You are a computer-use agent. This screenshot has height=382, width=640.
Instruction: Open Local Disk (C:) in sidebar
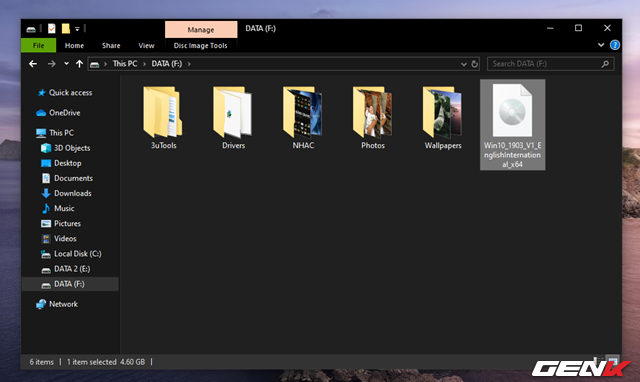click(71, 253)
